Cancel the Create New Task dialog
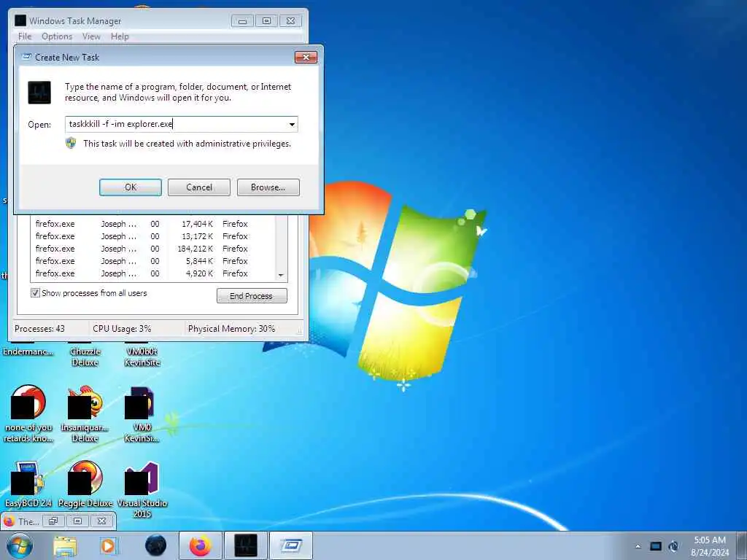This screenshot has height=560, width=747. [199, 187]
